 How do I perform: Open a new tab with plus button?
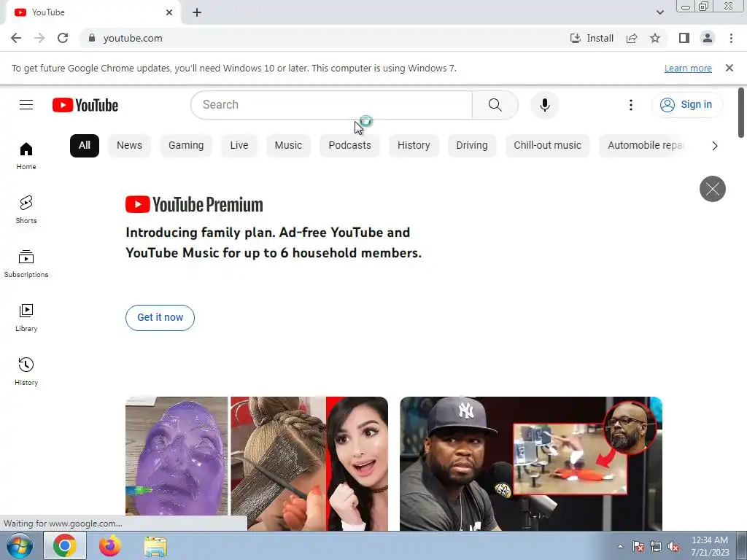pyautogui.click(x=197, y=12)
